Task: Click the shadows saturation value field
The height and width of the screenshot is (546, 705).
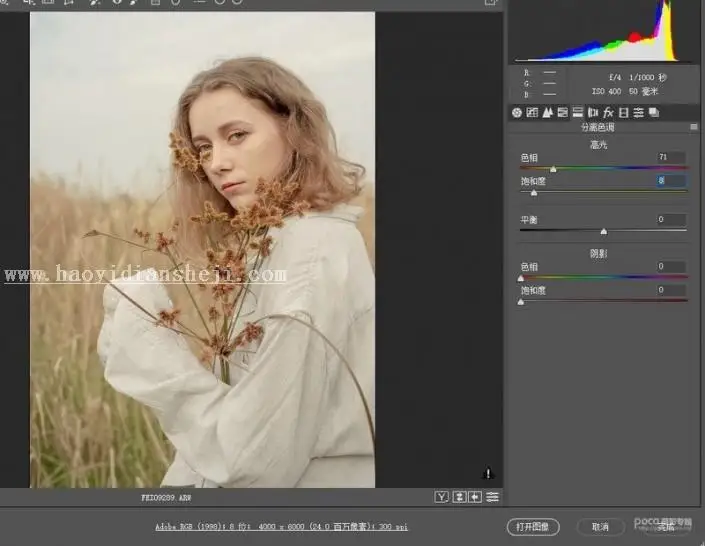Action: (671, 290)
